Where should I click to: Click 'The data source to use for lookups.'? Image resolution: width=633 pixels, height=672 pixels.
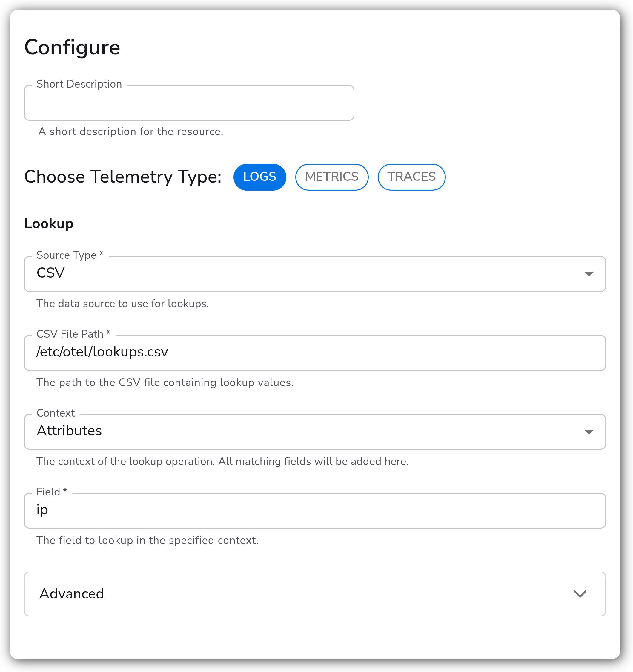click(123, 304)
